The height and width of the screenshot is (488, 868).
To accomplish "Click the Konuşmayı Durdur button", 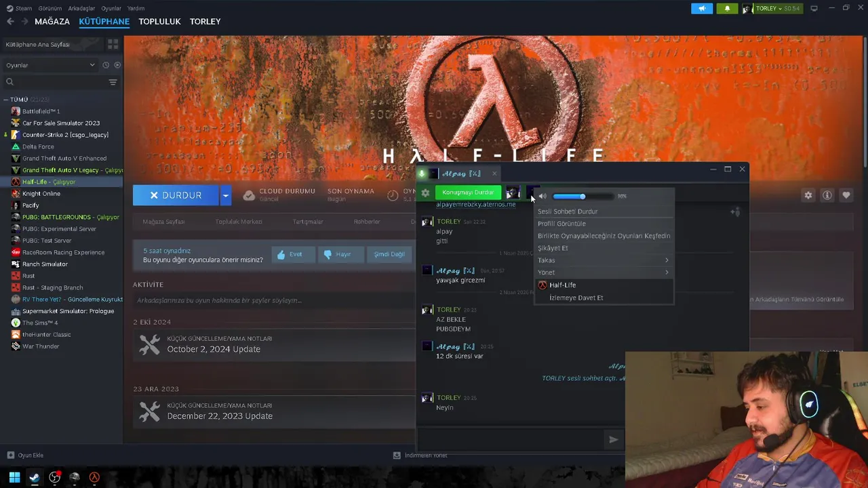I will 468,192.
